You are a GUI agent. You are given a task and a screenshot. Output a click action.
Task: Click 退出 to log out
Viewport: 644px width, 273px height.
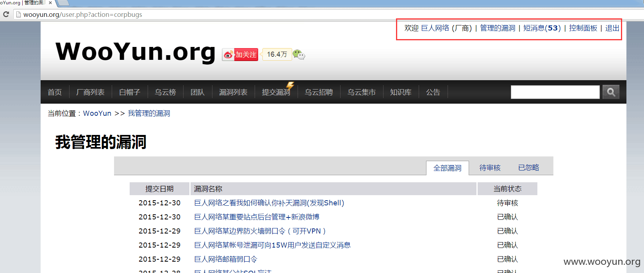tap(612, 28)
